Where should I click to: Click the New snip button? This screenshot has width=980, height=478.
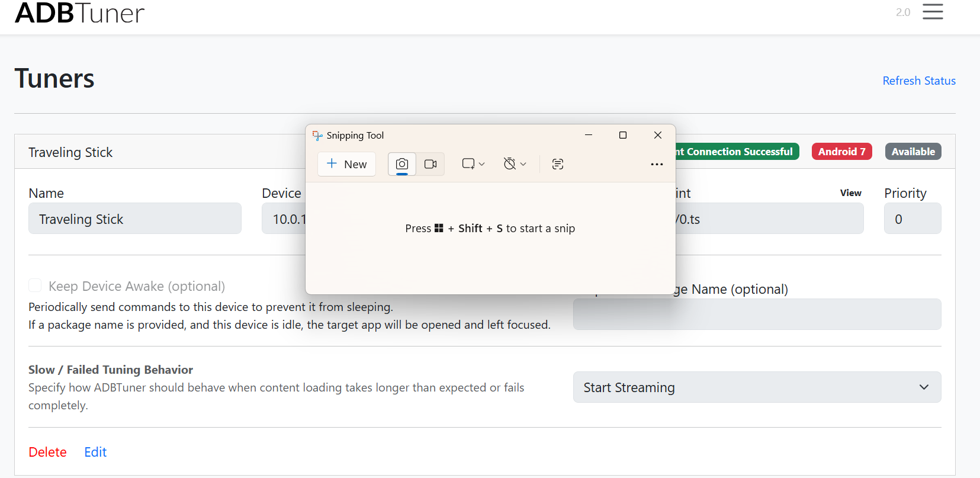[x=347, y=164]
